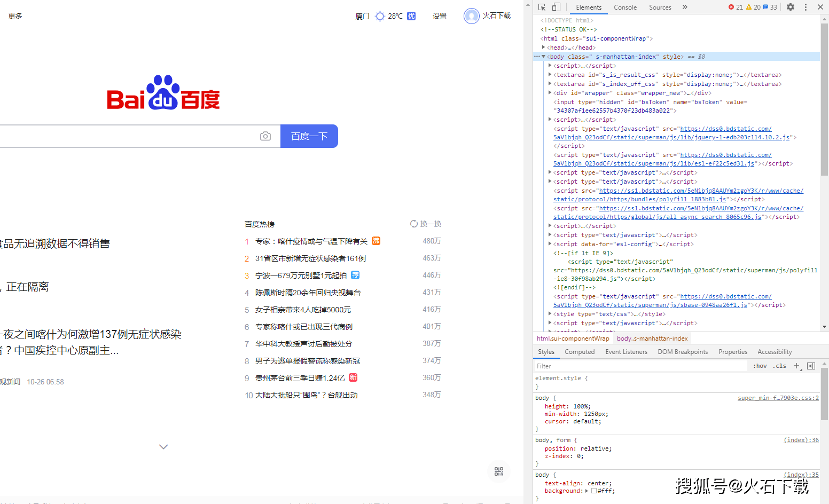Click the camera image-search icon
The image size is (829, 504).
(265, 136)
